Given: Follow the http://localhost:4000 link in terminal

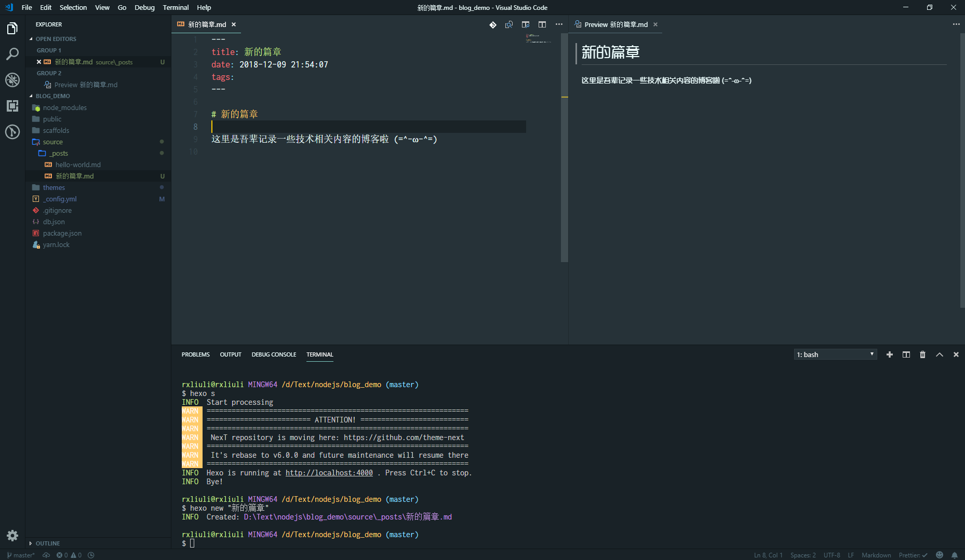Looking at the screenshot, I should click(x=329, y=473).
